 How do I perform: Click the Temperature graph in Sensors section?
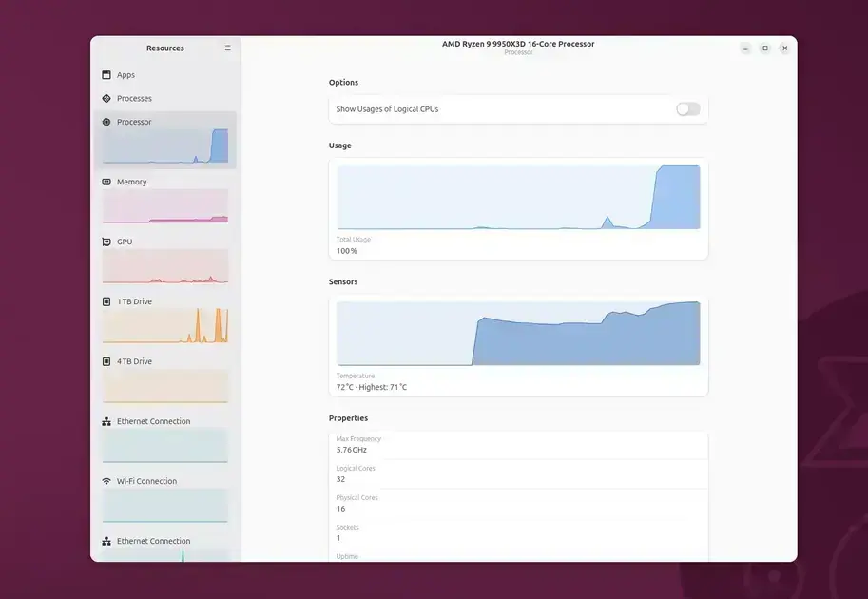(518, 334)
